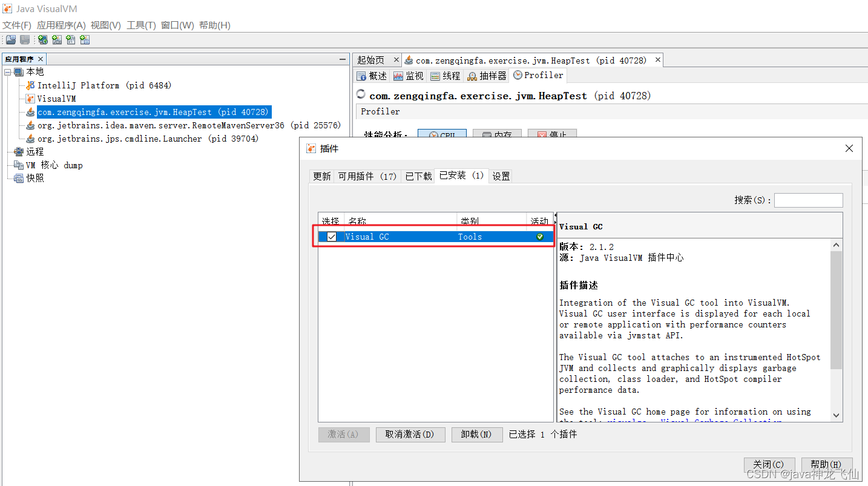Close the 应用程序 panel tab
Screen dimensions: 868x486
point(41,59)
